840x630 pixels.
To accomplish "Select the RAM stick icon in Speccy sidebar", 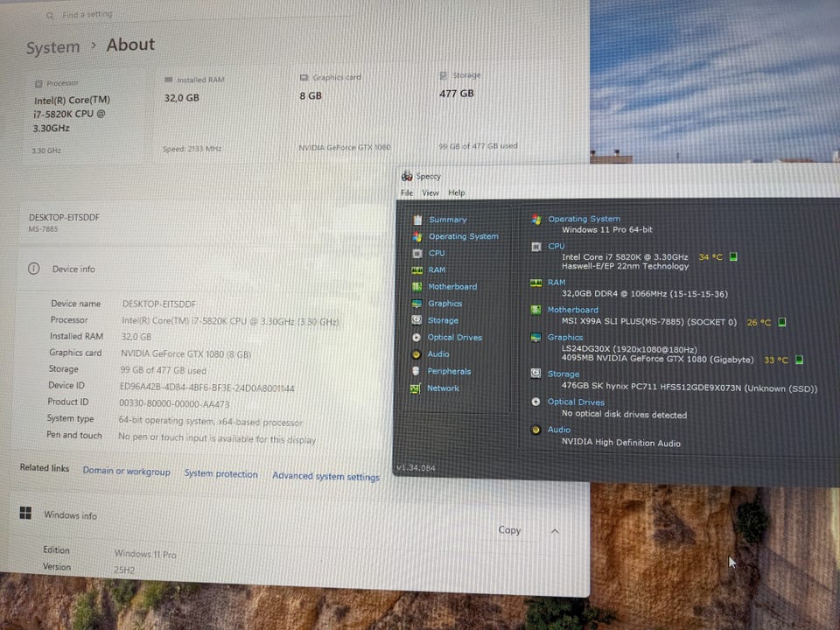I will click(x=416, y=270).
